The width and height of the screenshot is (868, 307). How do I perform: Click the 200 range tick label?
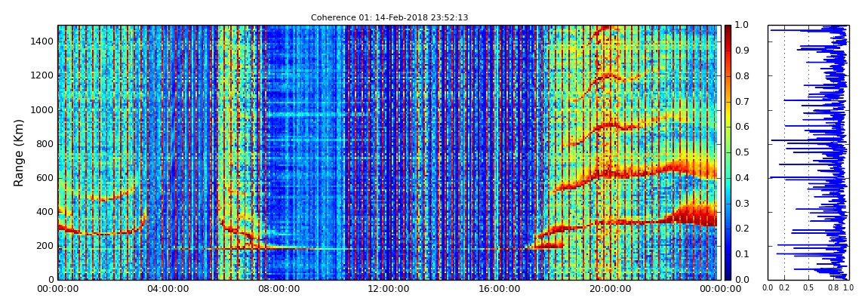45,246
